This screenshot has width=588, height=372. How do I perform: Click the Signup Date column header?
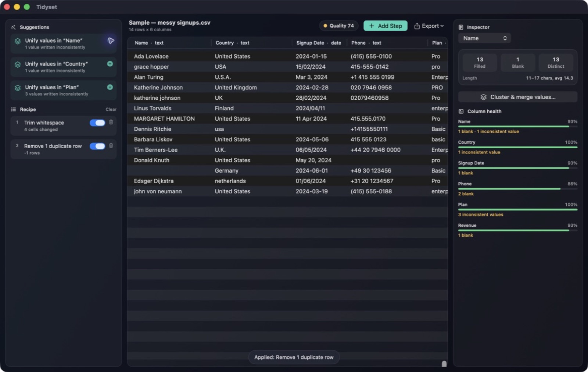(x=319, y=43)
